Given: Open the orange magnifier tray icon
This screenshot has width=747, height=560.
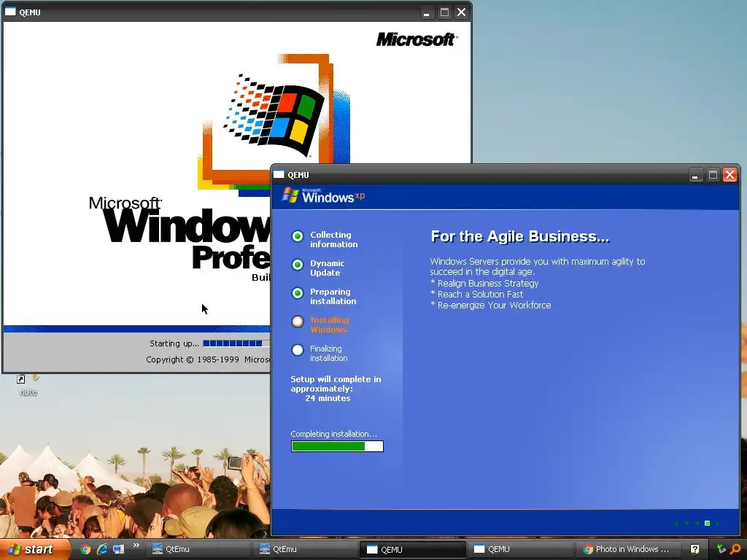Looking at the screenshot, I should pyautogui.click(x=735, y=549).
